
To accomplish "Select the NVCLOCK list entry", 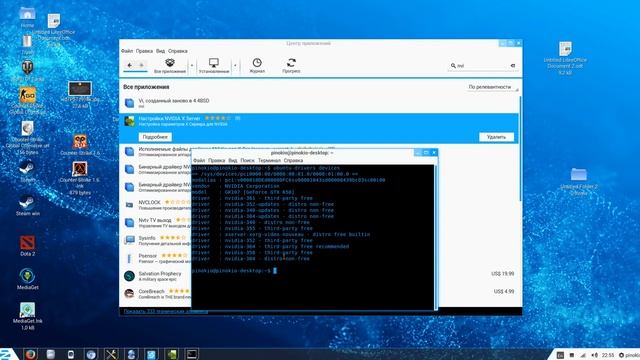I will coord(156,204).
